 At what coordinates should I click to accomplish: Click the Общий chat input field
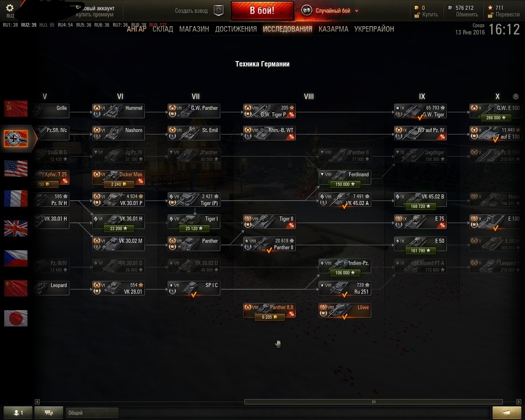click(x=92, y=413)
